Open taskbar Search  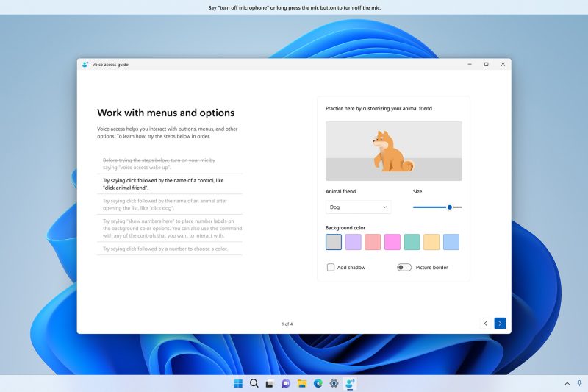(x=254, y=383)
